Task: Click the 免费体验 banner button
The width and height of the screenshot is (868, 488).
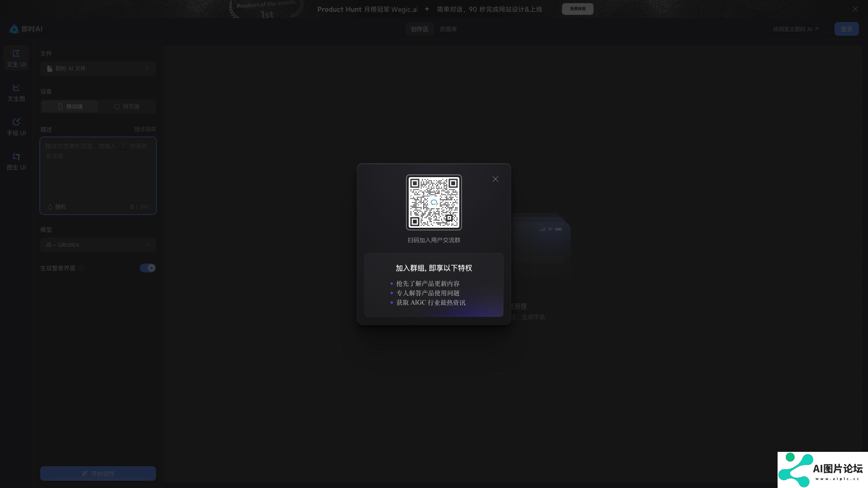Action: point(577,9)
